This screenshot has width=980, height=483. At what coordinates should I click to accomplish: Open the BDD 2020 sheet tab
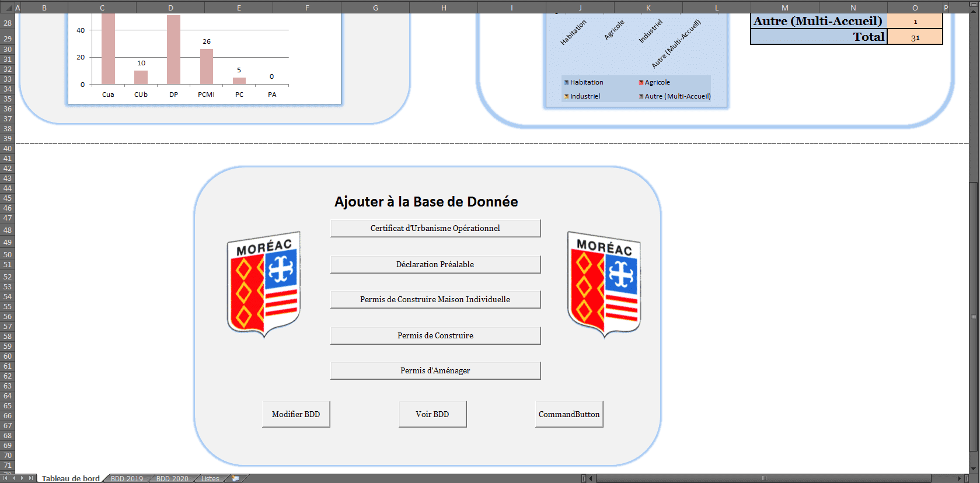pos(172,478)
